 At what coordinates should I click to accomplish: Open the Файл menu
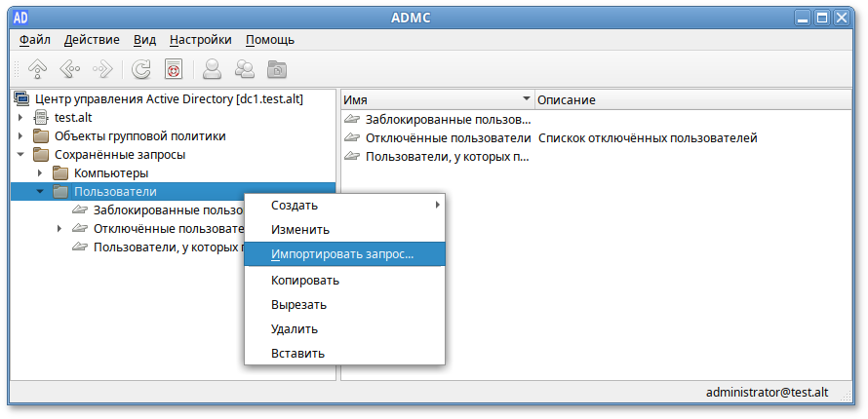[35, 40]
